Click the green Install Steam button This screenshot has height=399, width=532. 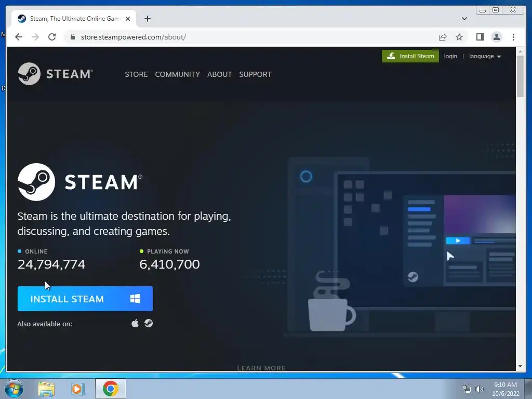pos(410,56)
